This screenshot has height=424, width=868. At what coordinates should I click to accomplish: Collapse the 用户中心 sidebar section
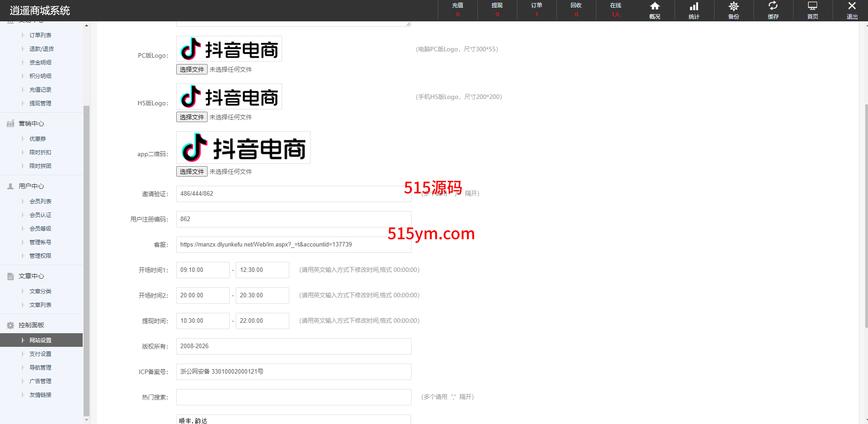31,186
